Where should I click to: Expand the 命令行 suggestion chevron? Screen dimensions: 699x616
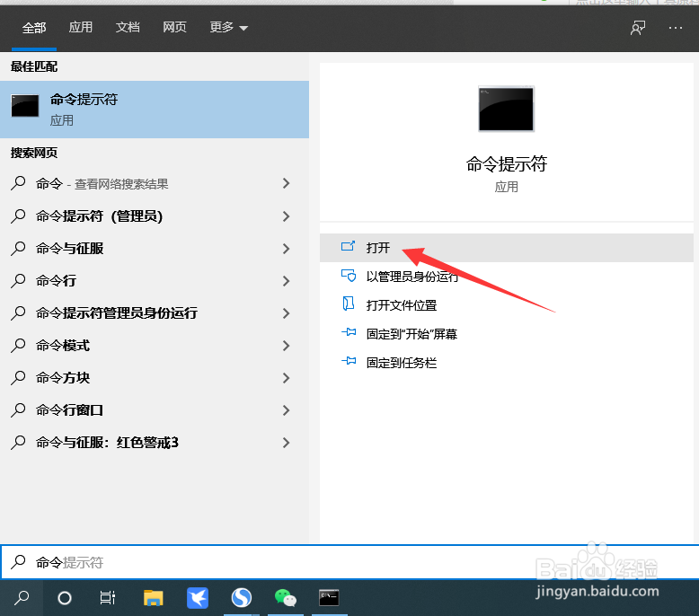[287, 281]
